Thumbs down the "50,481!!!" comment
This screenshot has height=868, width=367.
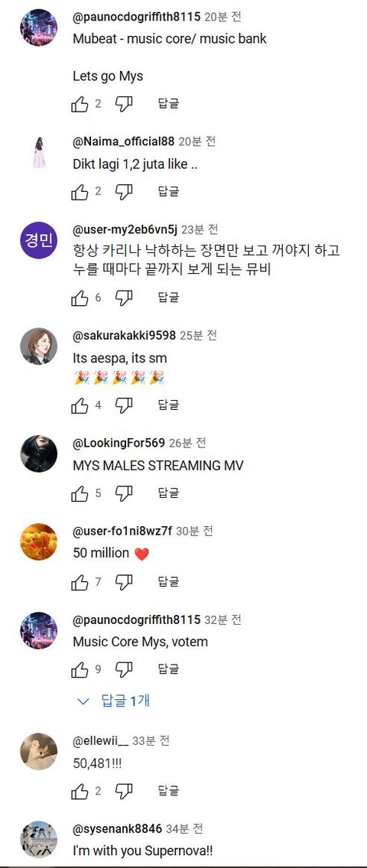[x=124, y=792]
